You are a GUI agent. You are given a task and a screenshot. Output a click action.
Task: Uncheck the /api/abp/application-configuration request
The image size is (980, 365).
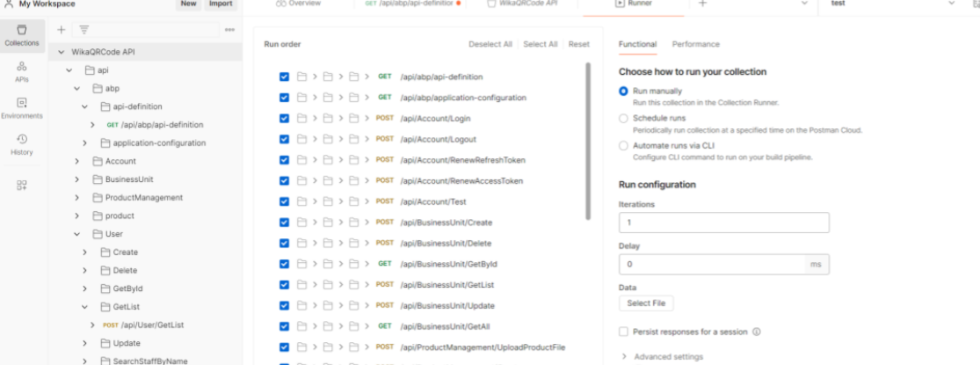pyautogui.click(x=285, y=98)
